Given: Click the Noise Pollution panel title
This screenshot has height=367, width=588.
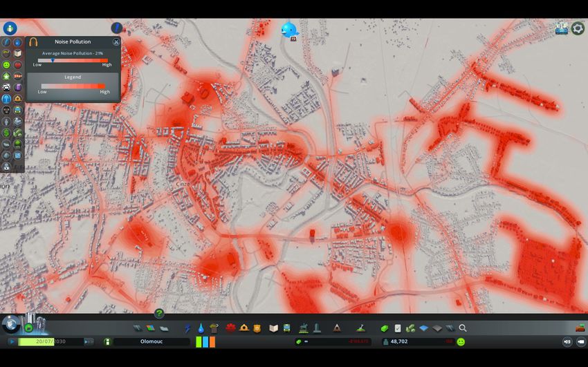Looking at the screenshot, I should pos(73,41).
